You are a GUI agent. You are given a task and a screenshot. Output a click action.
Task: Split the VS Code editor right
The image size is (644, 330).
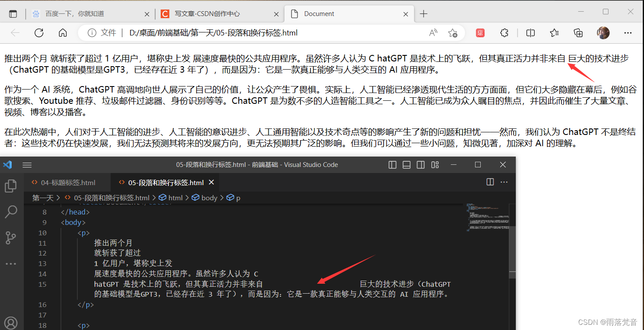click(490, 182)
